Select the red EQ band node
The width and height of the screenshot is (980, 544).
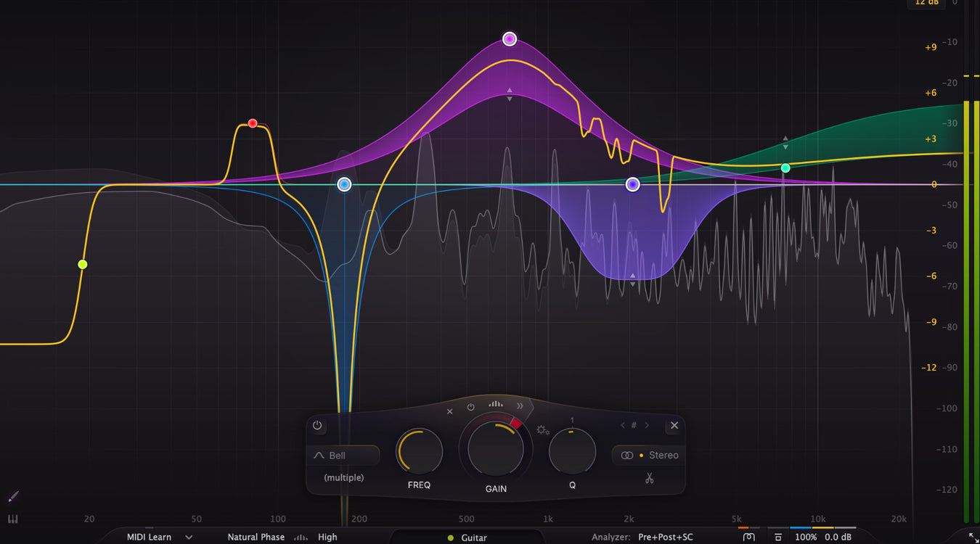253,123
